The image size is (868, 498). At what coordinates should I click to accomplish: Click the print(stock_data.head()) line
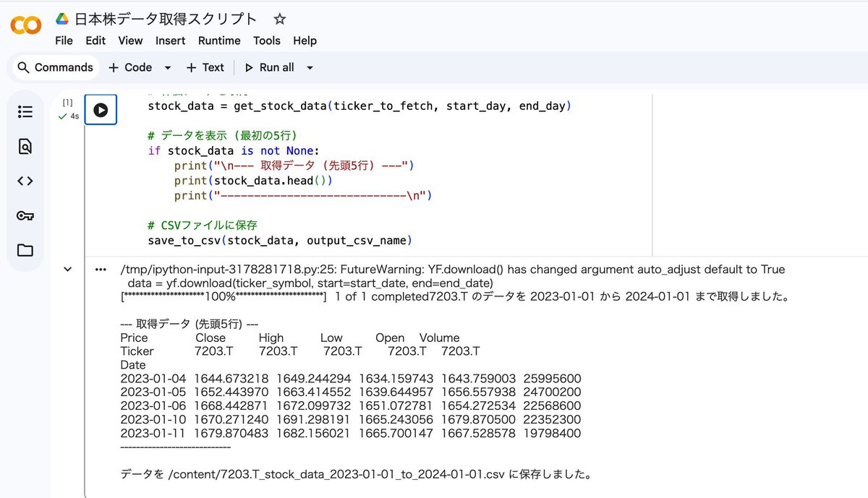[253, 181]
